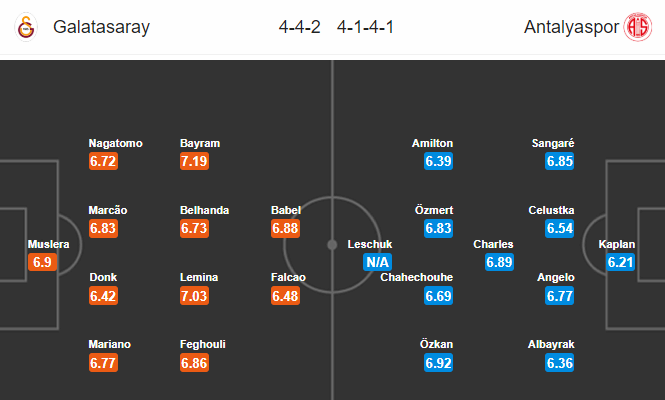This screenshot has width=665, height=400.
Task: Open the Galatasaray team name link
Action: click(x=101, y=27)
